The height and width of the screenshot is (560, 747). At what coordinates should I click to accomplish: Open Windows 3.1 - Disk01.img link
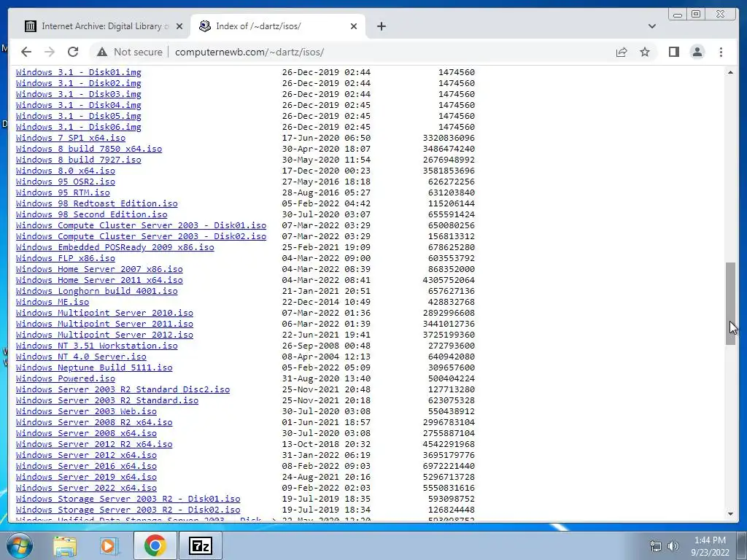coord(79,72)
